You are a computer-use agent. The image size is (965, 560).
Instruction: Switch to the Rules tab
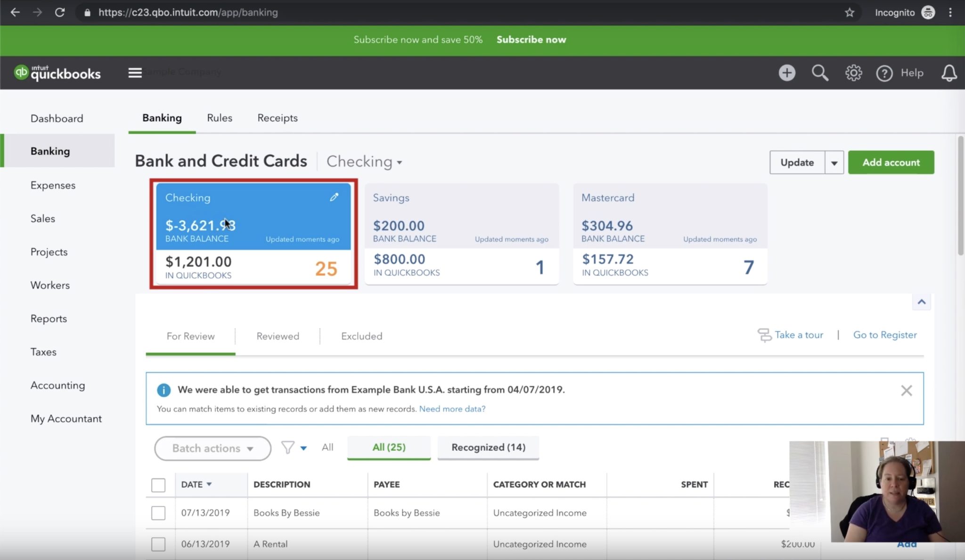click(x=220, y=118)
